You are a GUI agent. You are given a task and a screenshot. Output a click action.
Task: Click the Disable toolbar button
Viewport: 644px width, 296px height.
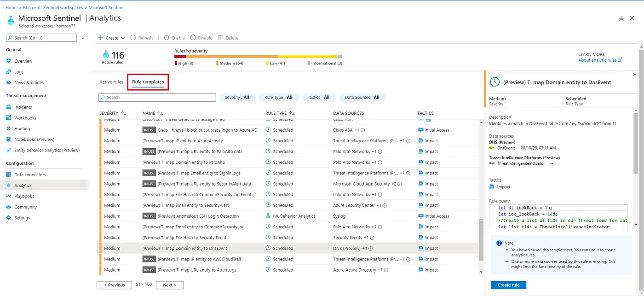click(201, 38)
